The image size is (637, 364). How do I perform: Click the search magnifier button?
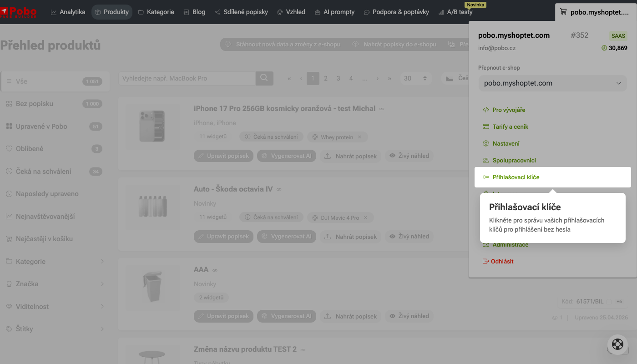pos(264,78)
